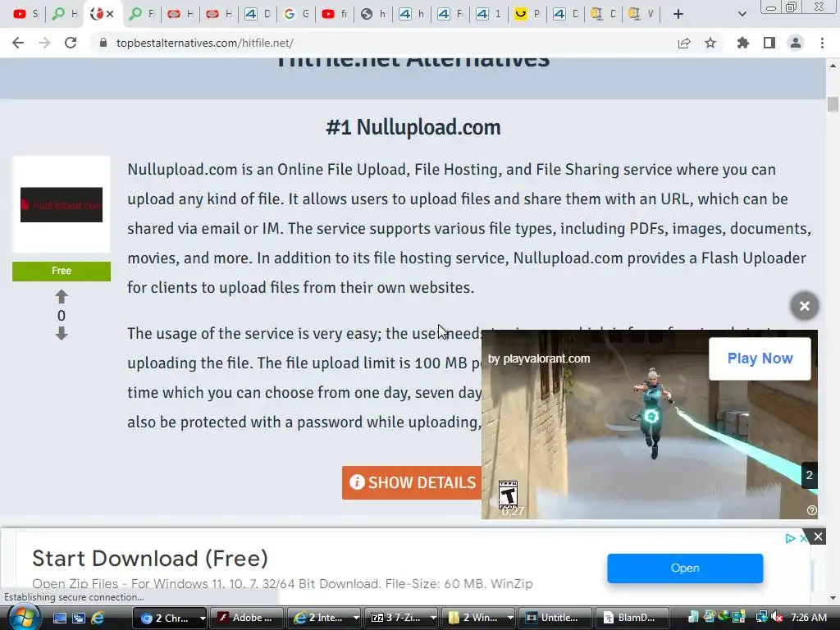Open Untitled taskbar window
The width and height of the screenshot is (840, 630).
pyautogui.click(x=555, y=618)
